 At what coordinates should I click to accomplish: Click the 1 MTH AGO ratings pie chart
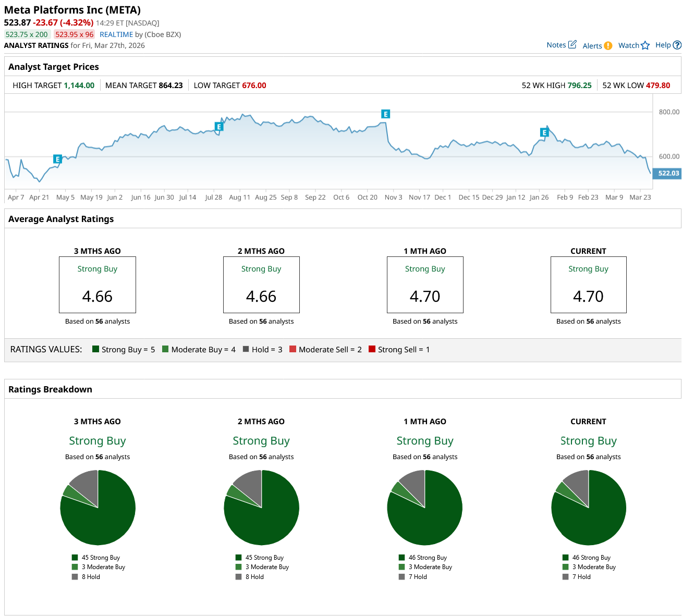tap(425, 508)
